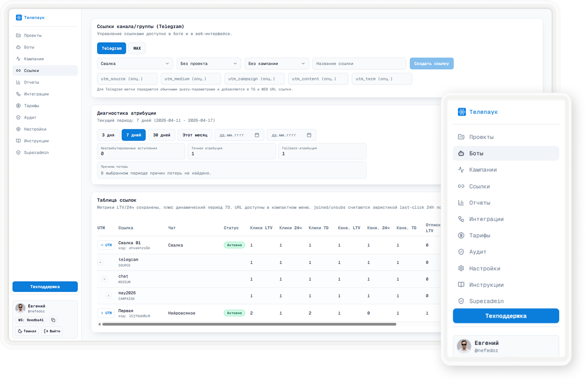Select the Этот месяц period

pos(195,135)
